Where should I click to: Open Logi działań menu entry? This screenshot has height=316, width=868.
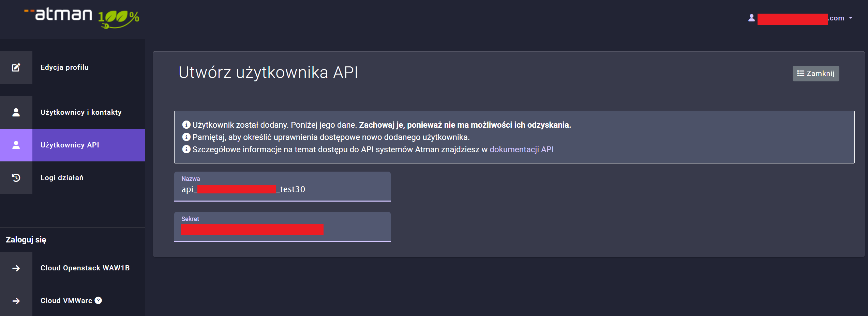click(x=62, y=178)
